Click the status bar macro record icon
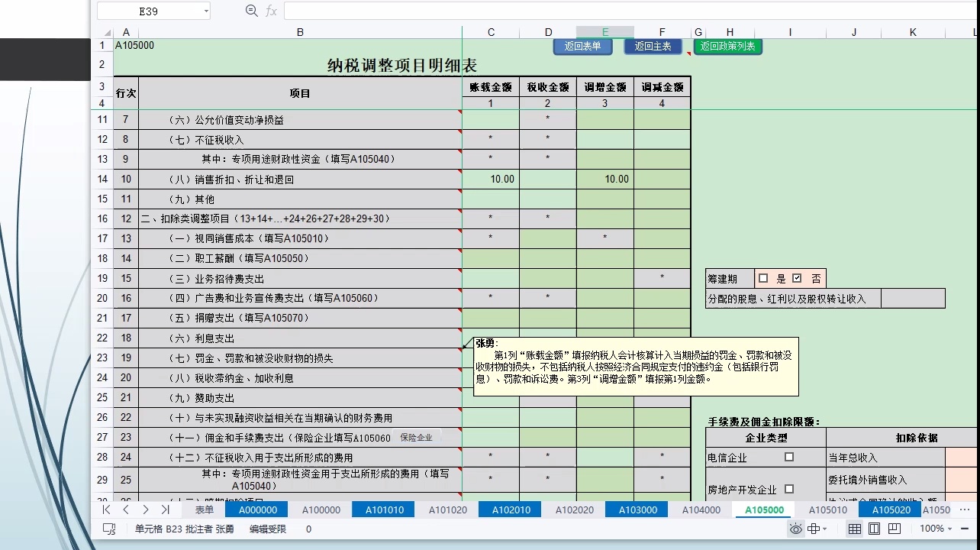This screenshot has height=550, width=980. point(109,529)
